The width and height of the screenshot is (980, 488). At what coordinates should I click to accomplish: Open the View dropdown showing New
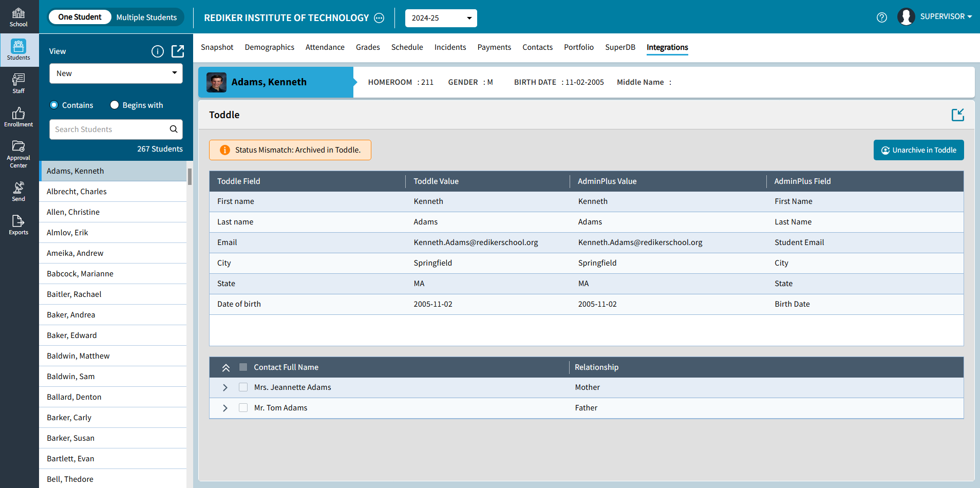[x=116, y=73]
